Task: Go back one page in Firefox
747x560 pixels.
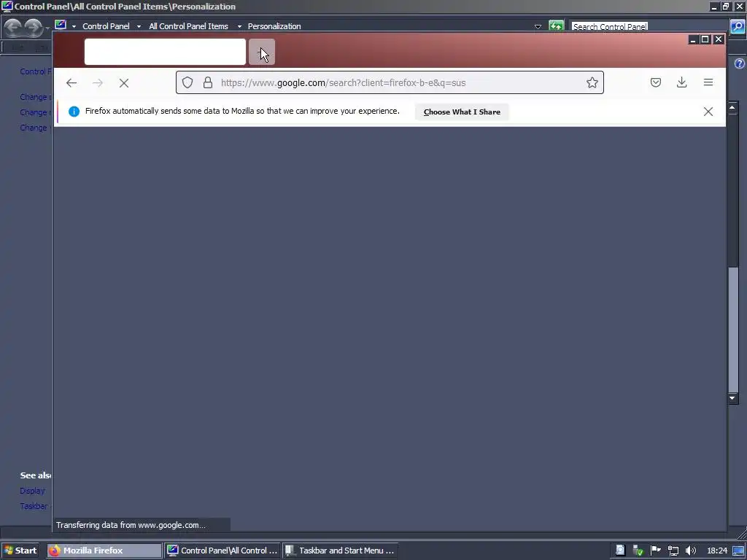Action: [x=71, y=83]
